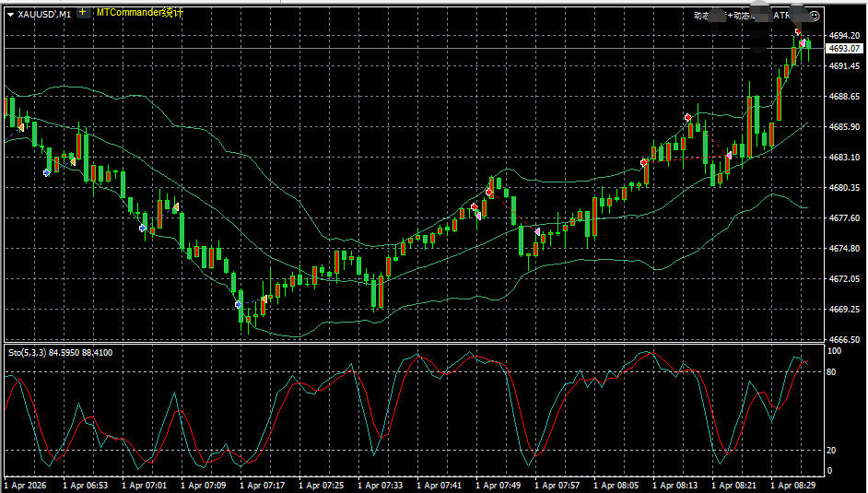Click the 4674.80 price scale label
The height and width of the screenshot is (493, 868).
point(844,249)
